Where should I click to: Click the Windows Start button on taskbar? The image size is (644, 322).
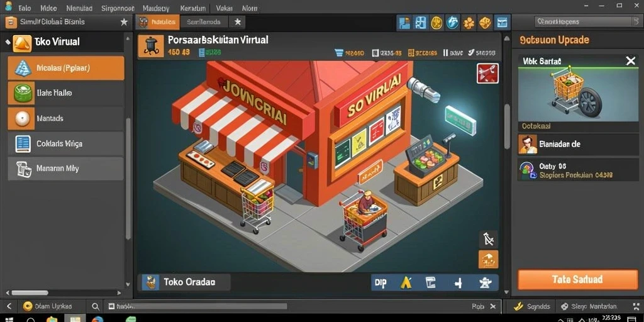pos(9,319)
